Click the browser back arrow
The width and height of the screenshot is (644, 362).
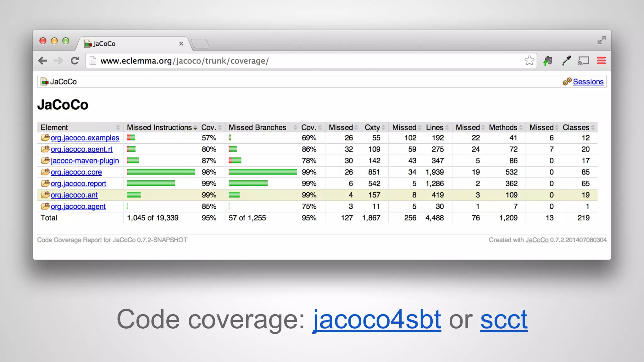[x=43, y=61]
